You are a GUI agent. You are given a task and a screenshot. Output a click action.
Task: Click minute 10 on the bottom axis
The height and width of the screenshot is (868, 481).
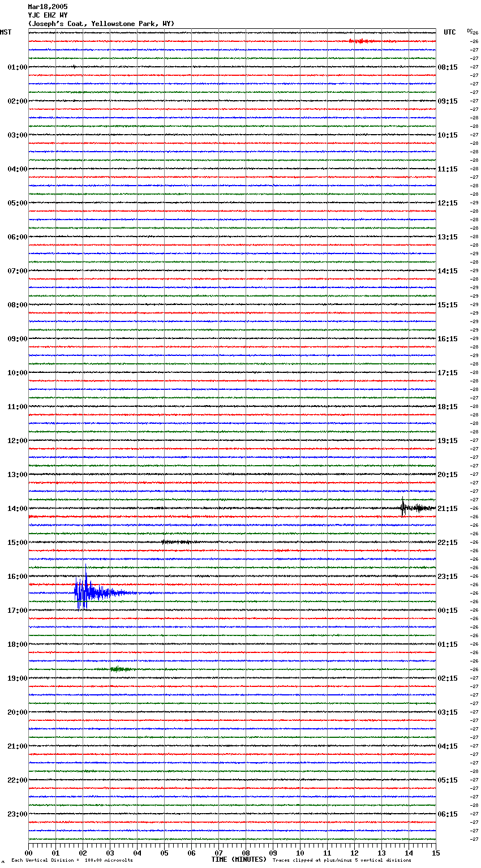(x=300, y=853)
